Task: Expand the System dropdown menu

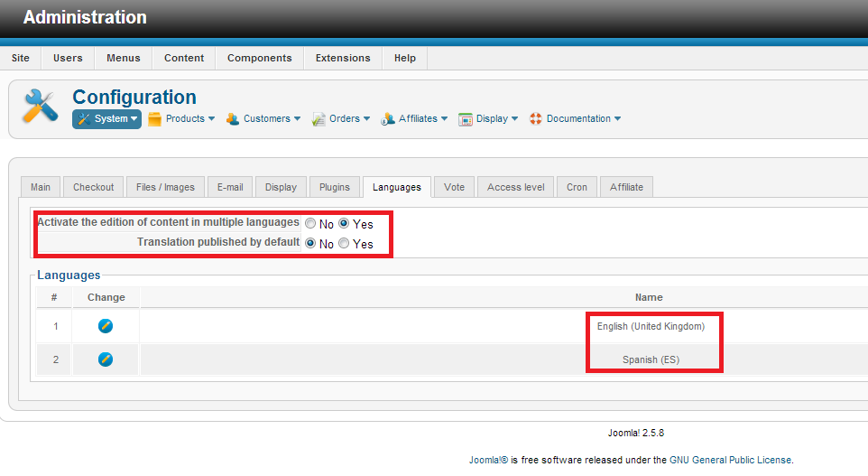Action: coord(106,119)
